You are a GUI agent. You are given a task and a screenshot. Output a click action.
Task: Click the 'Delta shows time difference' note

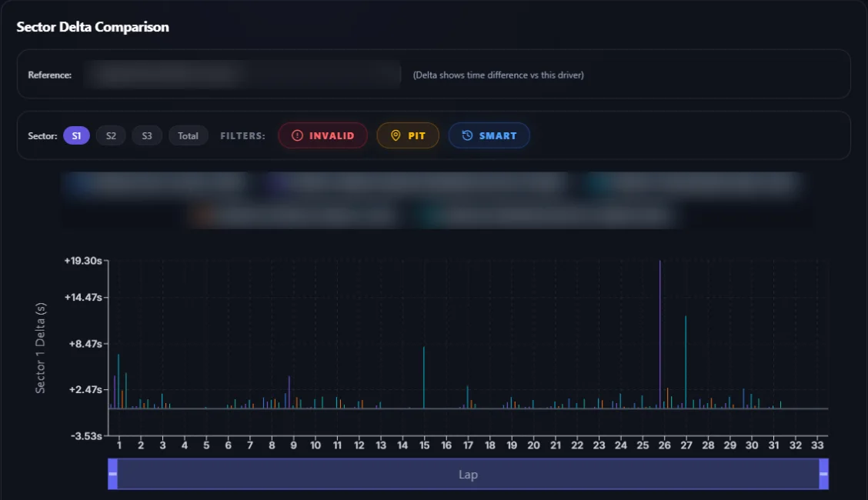coord(498,75)
